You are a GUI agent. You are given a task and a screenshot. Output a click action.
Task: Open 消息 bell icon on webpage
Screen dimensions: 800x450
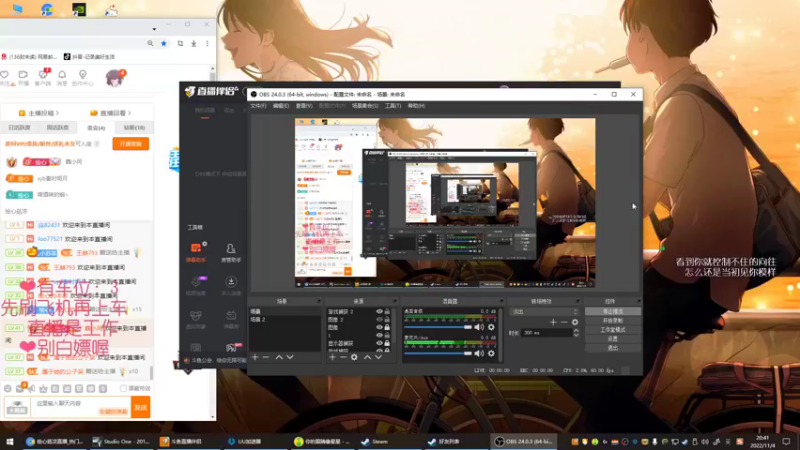tap(62, 78)
